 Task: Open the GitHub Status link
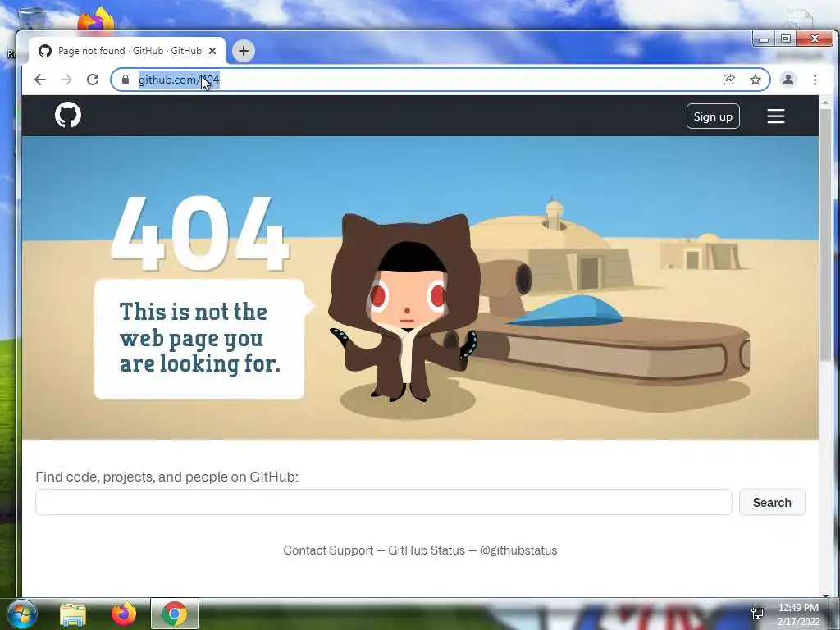tap(427, 550)
